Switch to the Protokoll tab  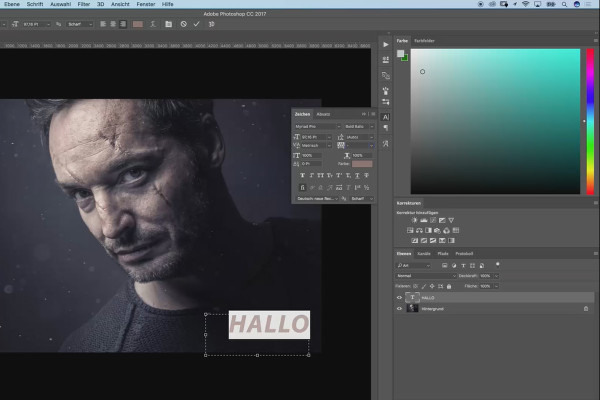click(x=464, y=254)
